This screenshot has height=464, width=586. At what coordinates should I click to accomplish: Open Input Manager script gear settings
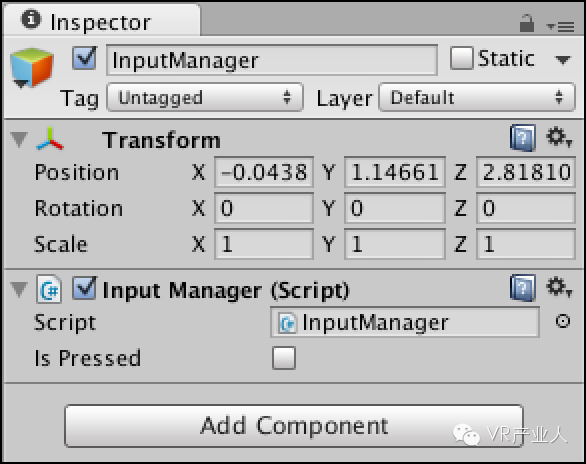(x=559, y=287)
